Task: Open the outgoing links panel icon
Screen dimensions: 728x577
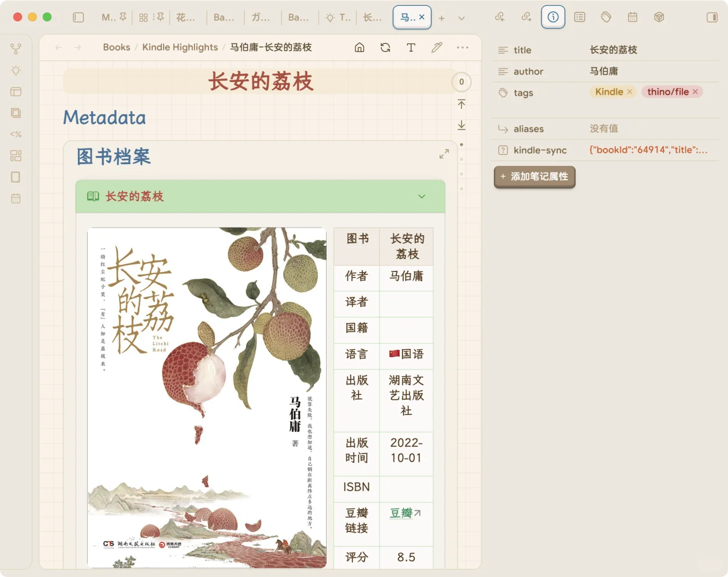Action: (526, 17)
